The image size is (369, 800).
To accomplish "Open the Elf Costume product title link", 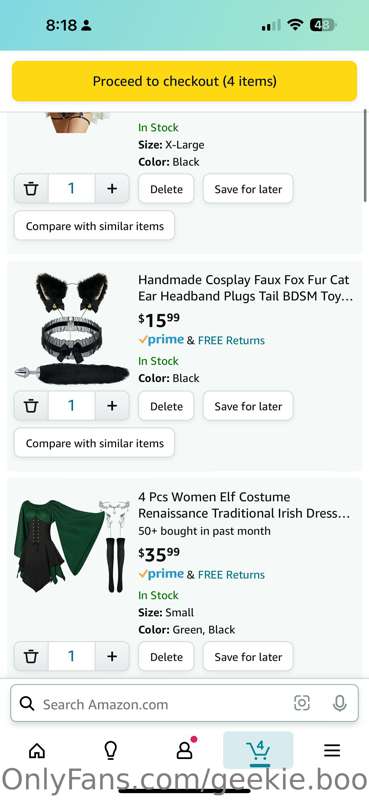I will point(244,505).
